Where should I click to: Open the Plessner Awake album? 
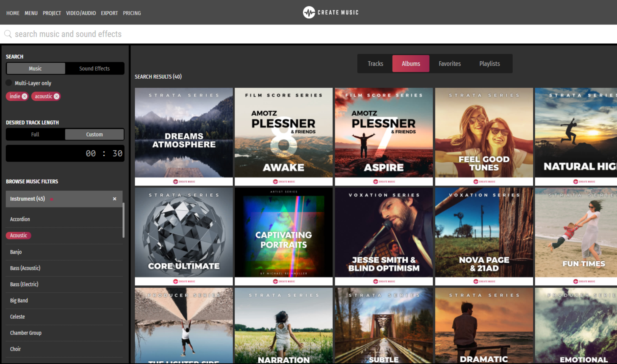pos(284,137)
